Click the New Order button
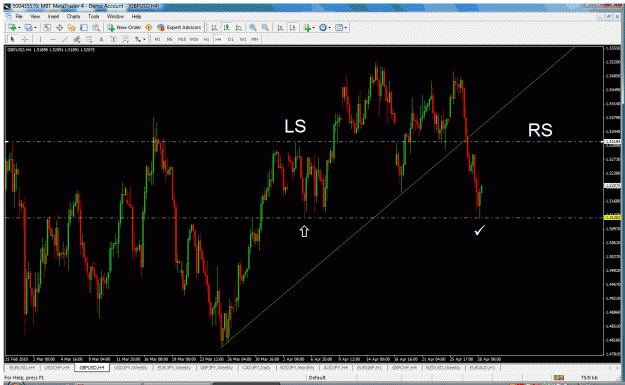The width and height of the screenshot is (625, 385). click(x=124, y=27)
